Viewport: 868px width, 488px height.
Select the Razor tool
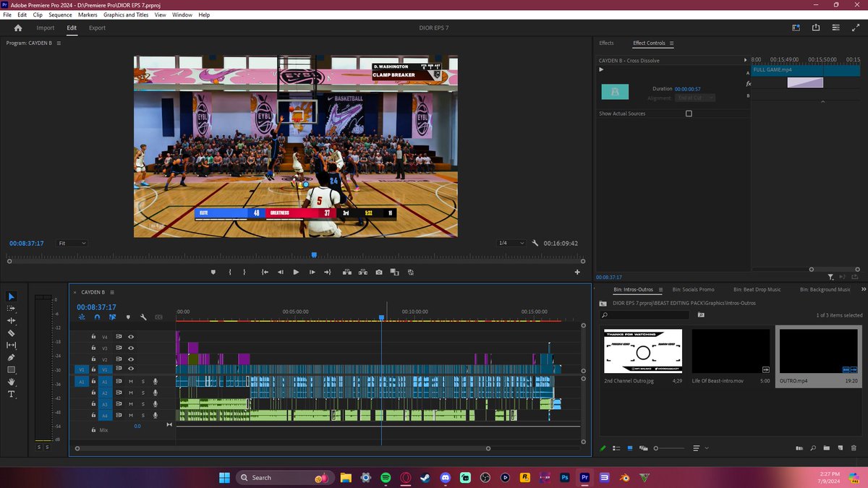click(x=12, y=333)
